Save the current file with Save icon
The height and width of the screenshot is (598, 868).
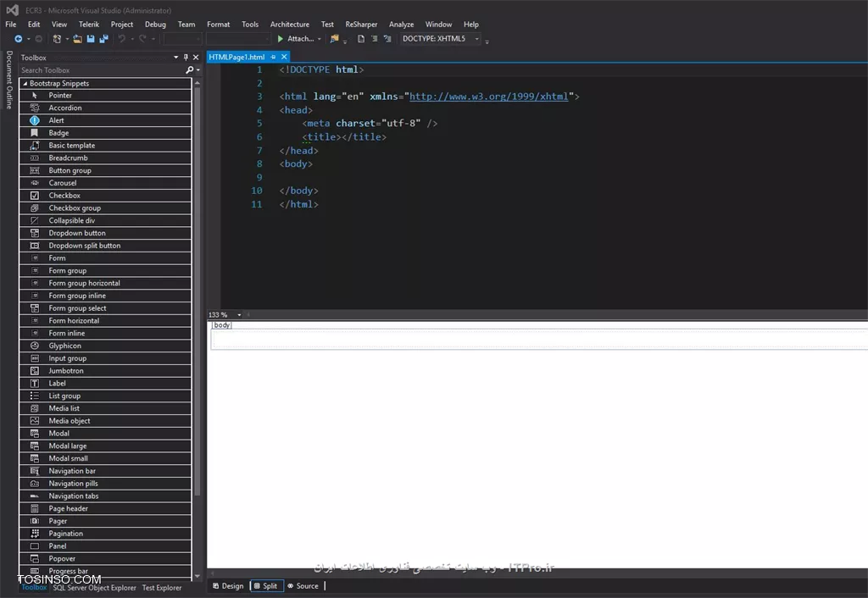[x=91, y=39]
